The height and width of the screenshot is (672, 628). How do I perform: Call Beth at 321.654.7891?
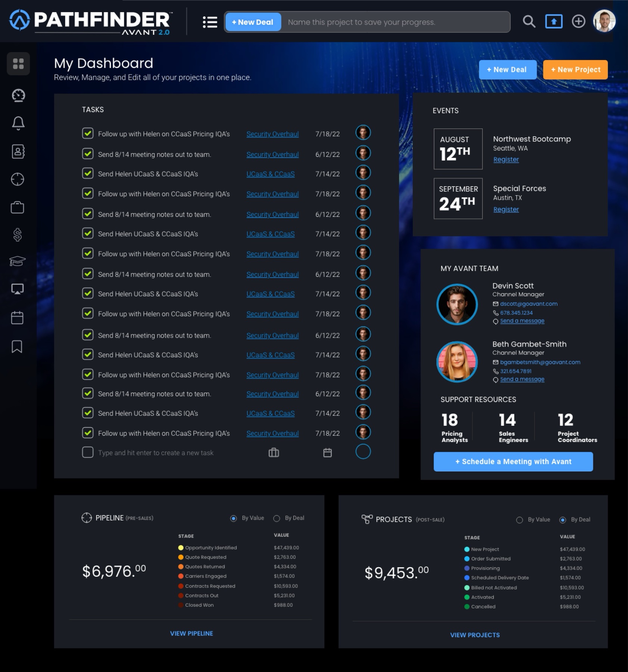tap(516, 371)
